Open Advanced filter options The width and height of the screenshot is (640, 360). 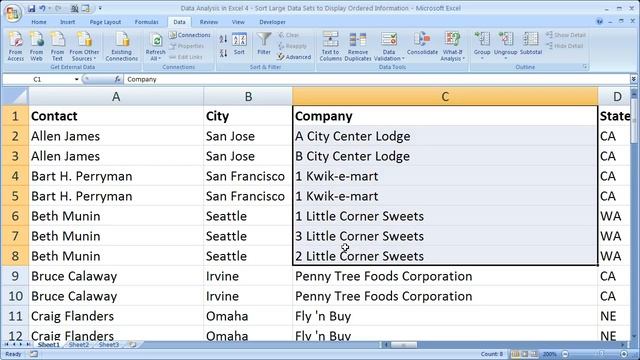[294, 57]
